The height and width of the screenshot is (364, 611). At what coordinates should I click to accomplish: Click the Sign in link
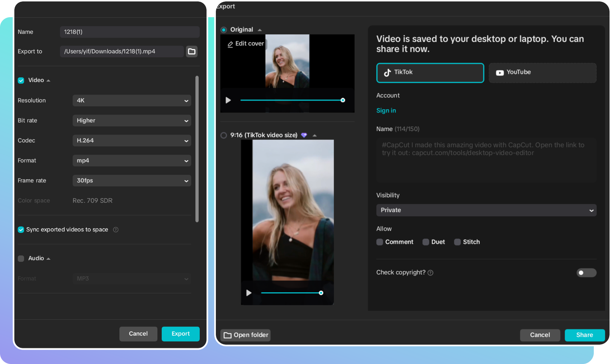click(386, 110)
